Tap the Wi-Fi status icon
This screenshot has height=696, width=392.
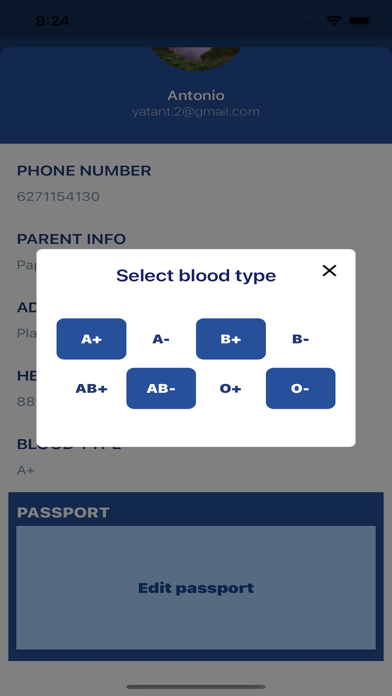(334, 20)
